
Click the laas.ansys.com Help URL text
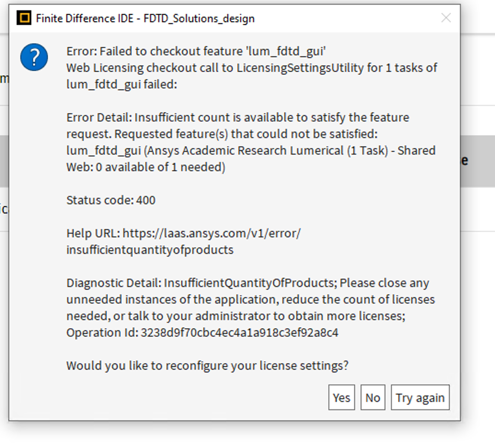click(212, 233)
